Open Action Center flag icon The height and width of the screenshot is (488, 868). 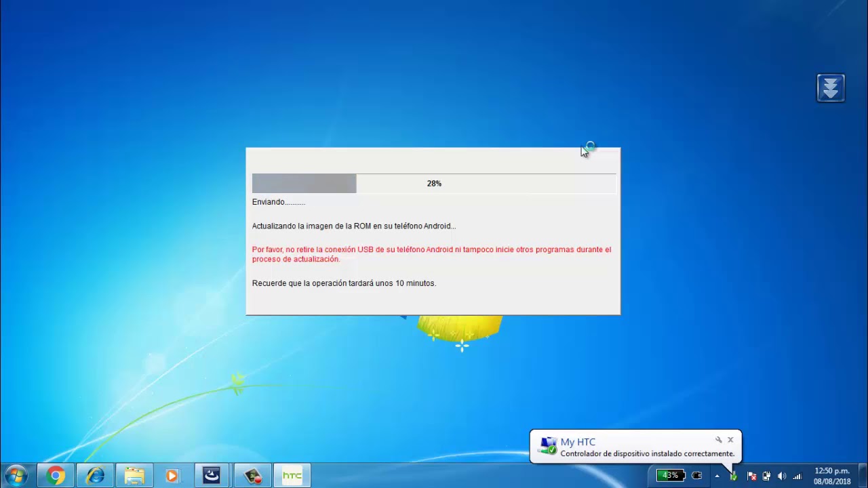(751, 476)
